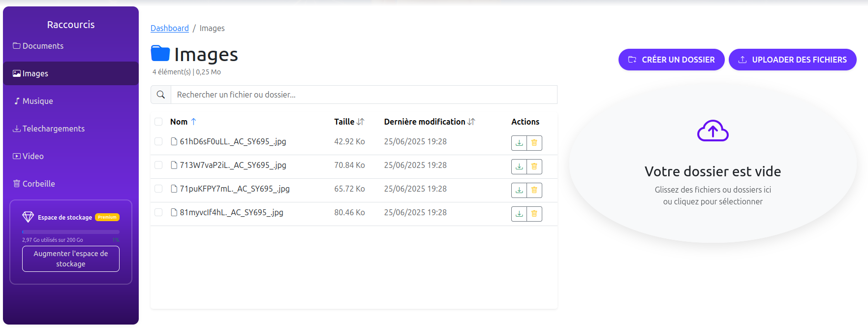Screen dimensions: 868x328
Task: Delete file 71puKFPY7mL._AC_SY695_.jpg
Action: (x=534, y=190)
